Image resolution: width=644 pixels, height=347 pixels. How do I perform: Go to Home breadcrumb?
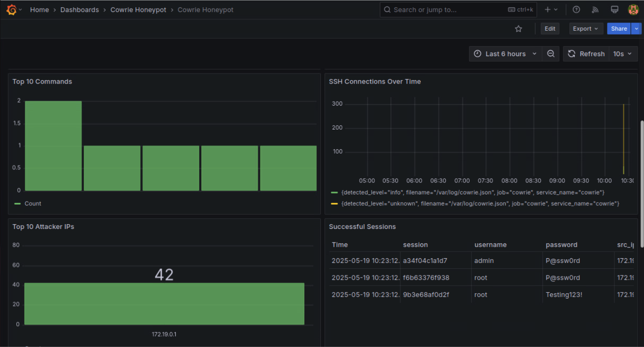click(39, 10)
